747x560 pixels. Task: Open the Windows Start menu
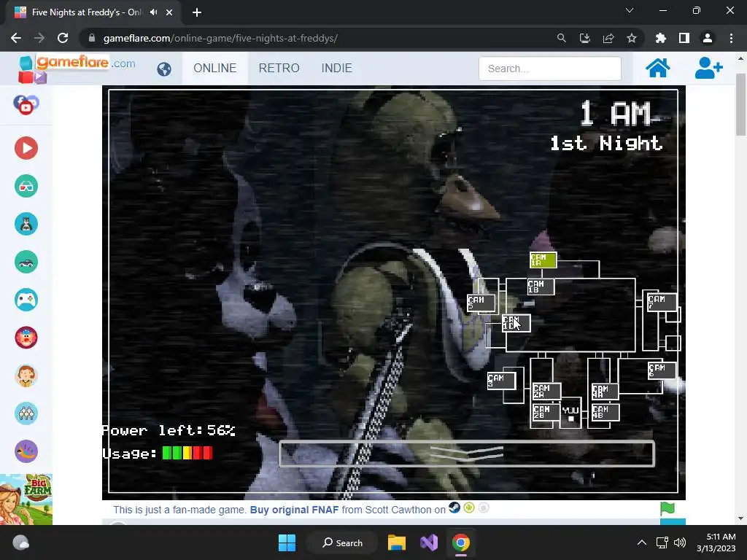click(x=287, y=542)
